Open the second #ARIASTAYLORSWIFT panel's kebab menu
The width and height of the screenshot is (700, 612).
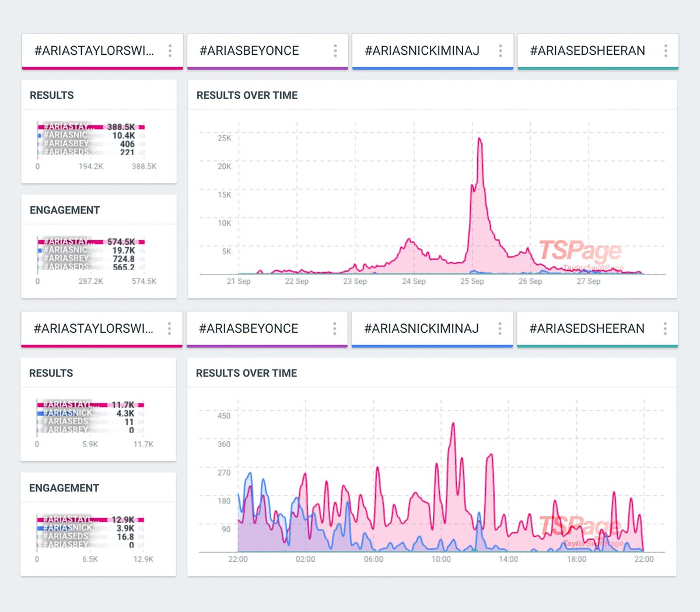pyautogui.click(x=170, y=329)
